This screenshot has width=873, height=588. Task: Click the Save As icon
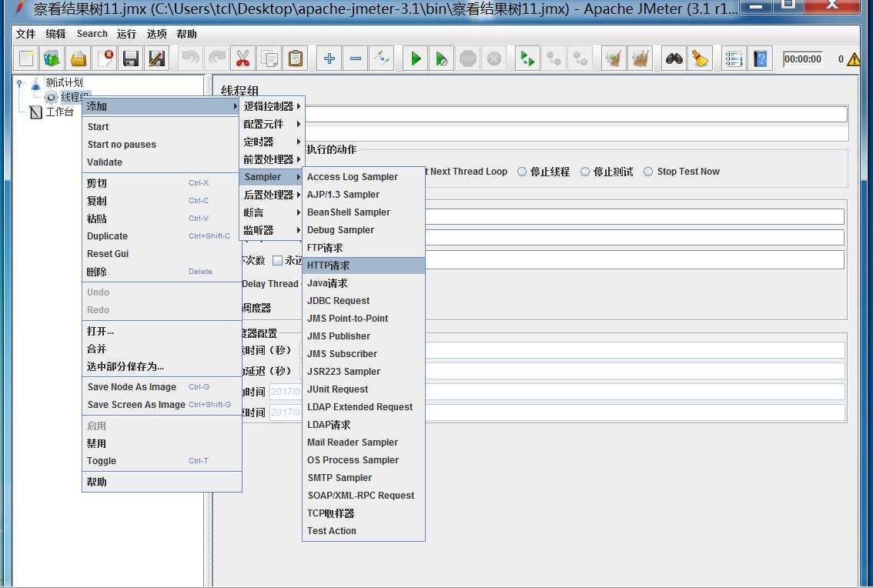(x=157, y=58)
